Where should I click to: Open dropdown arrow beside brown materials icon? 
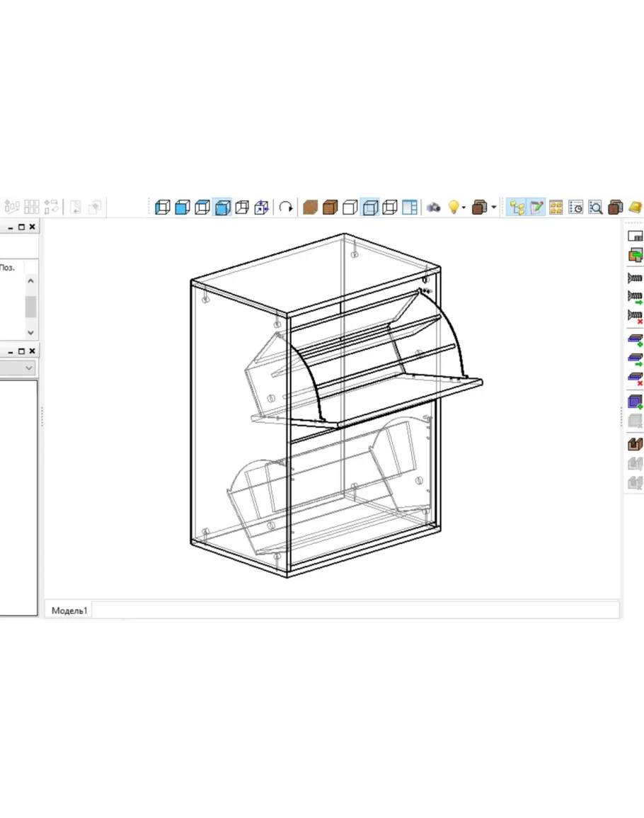coord(494,208)
